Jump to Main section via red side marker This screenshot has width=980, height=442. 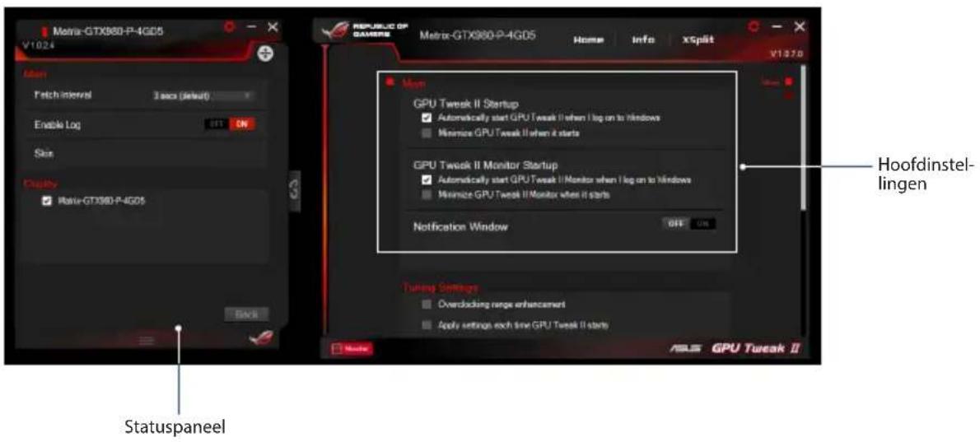(x=788, y=81)
